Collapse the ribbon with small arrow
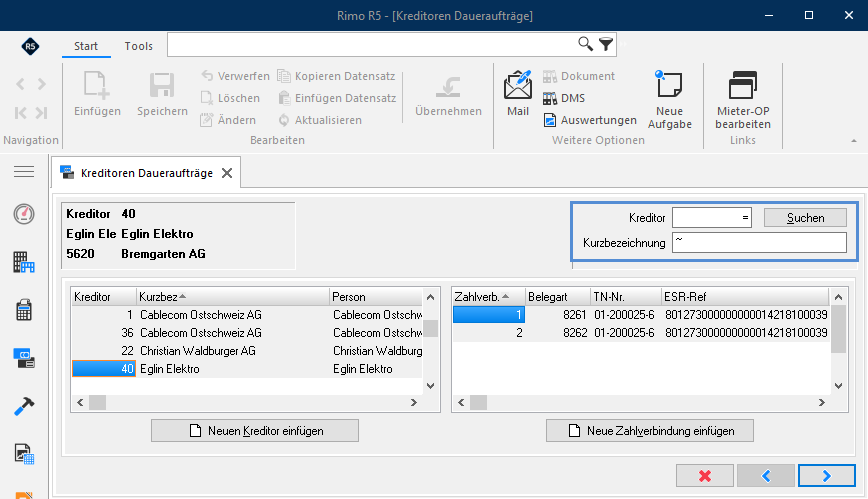The height and width of the screenshot is (499, 868). click(x=854, y=141)
